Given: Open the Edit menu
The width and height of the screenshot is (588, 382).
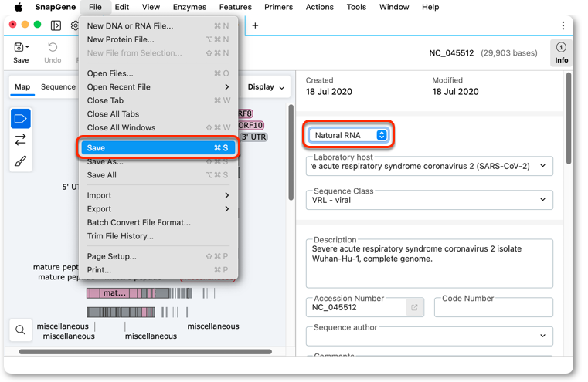Looking at the screenshot, I should (x=122, y=7).
